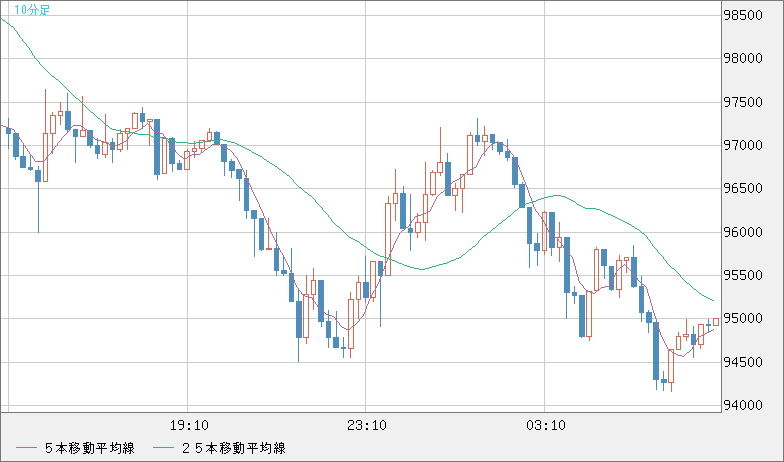Viewport: 784px width, 462px height.
Task: Click the 95000 price axis label
Action: coord(744,318)
